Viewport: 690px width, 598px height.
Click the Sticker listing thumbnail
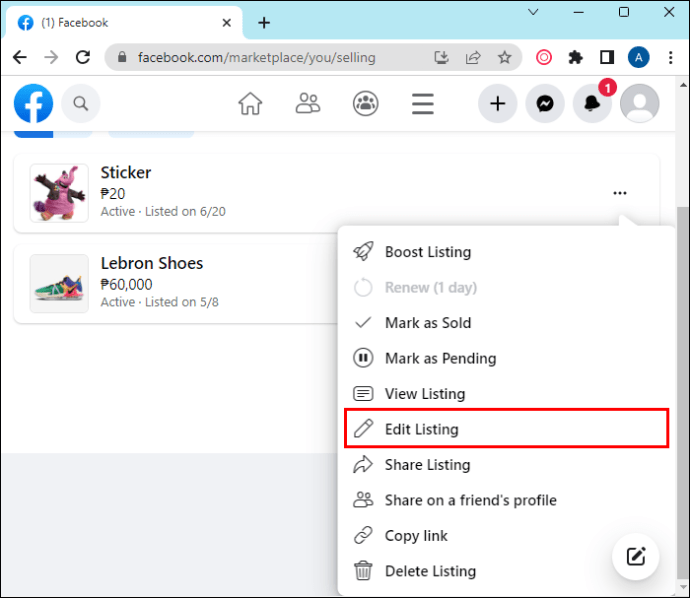point(59,193)
